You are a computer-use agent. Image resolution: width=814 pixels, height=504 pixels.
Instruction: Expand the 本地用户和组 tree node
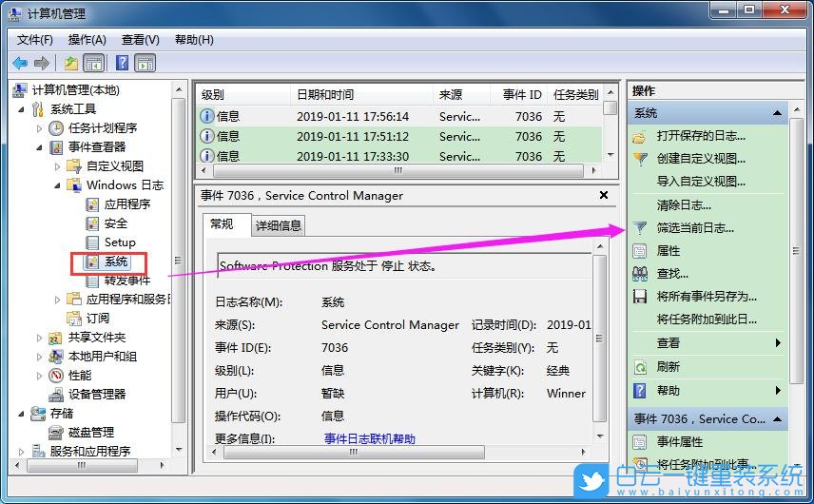coord(39,358)
